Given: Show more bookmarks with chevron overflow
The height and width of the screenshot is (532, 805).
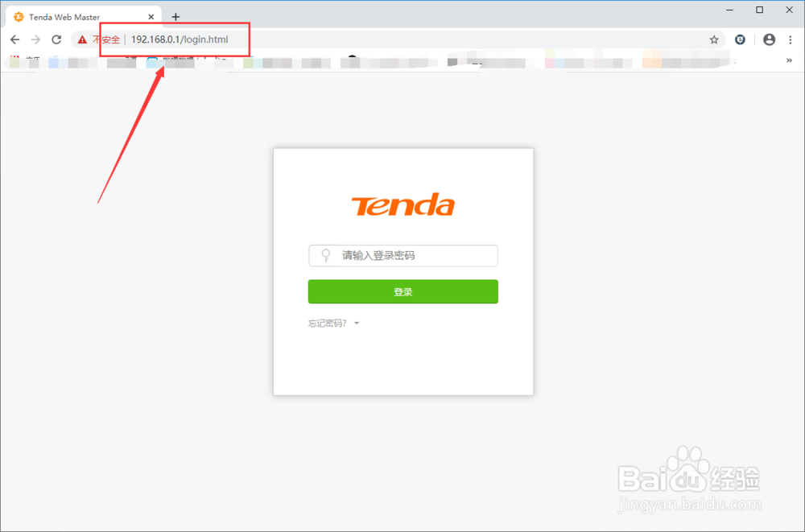Looking at the screenshot, I should click(x=789, y=60).
